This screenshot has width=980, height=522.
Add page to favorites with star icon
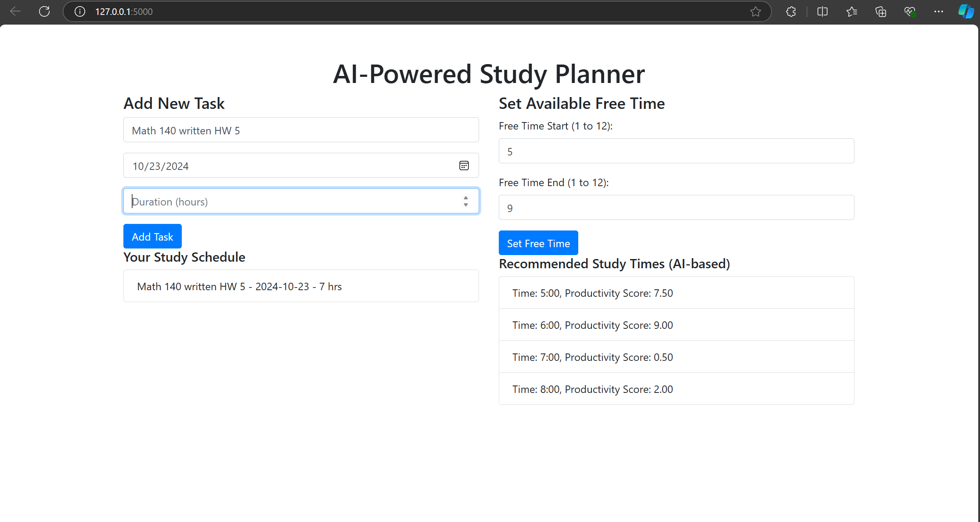(x=755, y=11)
